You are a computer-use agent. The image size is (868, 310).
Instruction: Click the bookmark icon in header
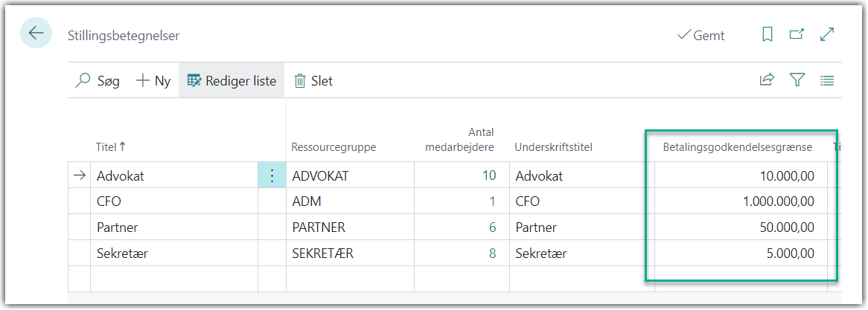point(768,34)
